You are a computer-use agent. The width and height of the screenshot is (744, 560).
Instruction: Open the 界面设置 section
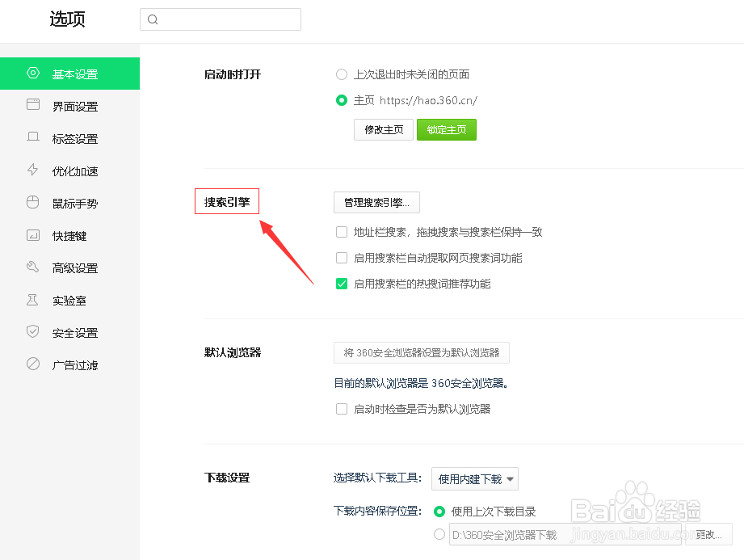click(69, 107)
